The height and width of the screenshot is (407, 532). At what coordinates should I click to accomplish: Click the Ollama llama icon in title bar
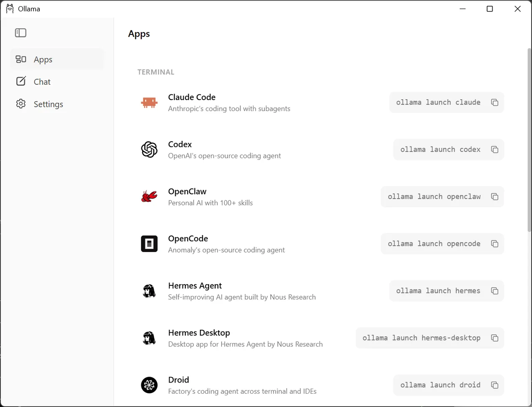click(x=10, y=9)
